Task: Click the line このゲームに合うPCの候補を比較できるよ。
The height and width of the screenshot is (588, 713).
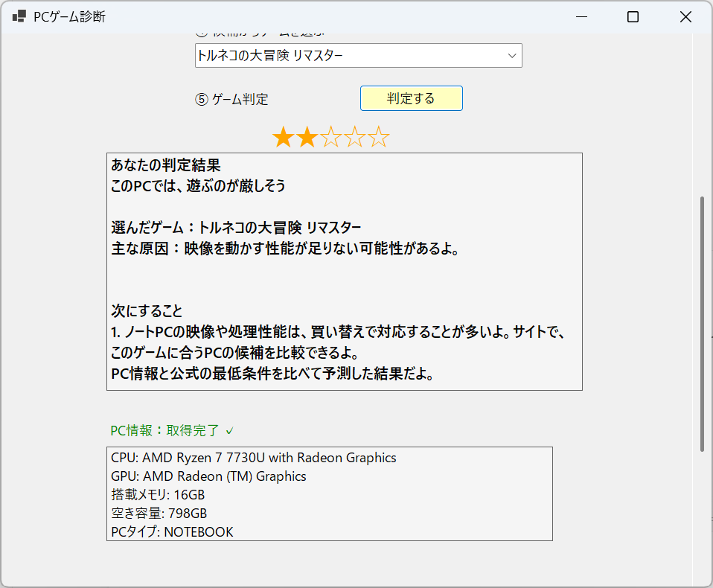Action: click(x=235, y=353)
